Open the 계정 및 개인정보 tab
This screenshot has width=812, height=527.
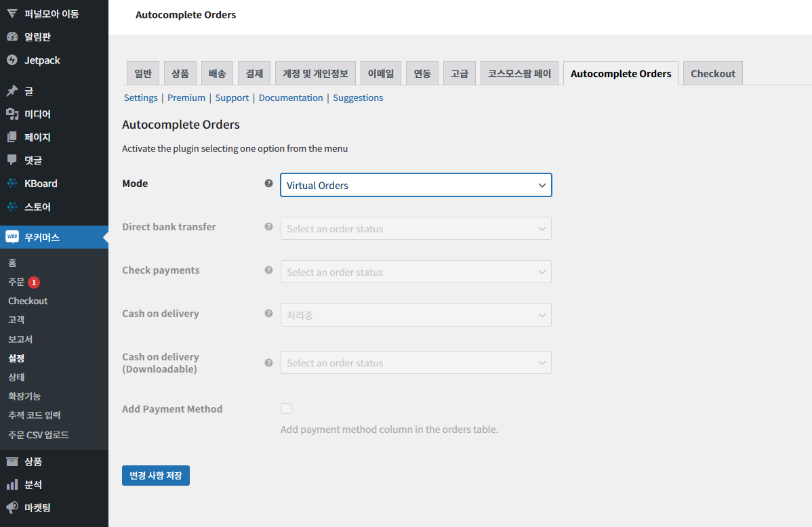(x=315, y=73)
